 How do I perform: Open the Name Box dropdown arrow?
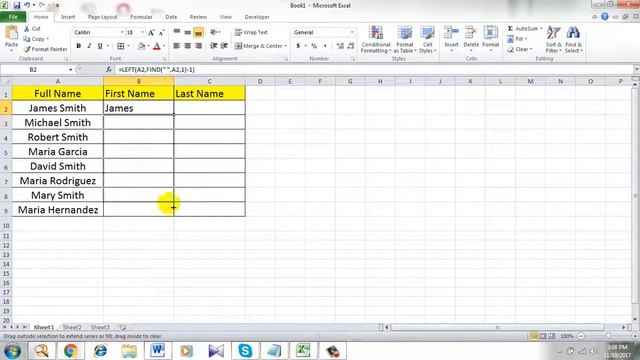[x=70, y=70]
